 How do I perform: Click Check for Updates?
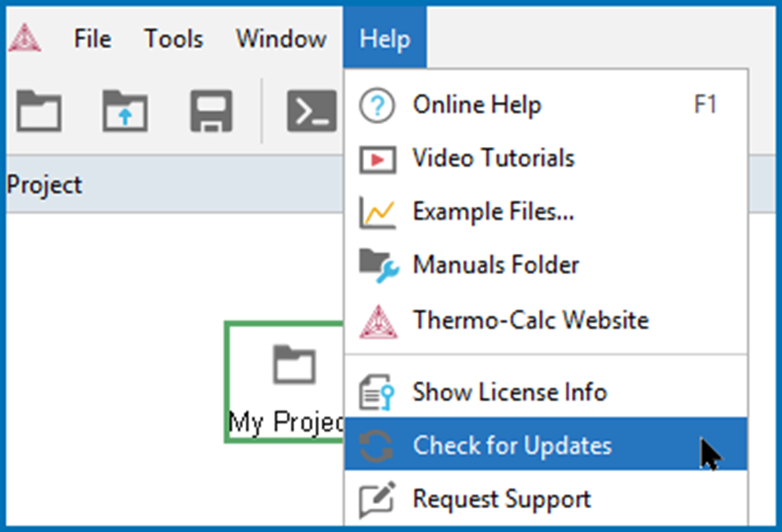pos(546,444)
